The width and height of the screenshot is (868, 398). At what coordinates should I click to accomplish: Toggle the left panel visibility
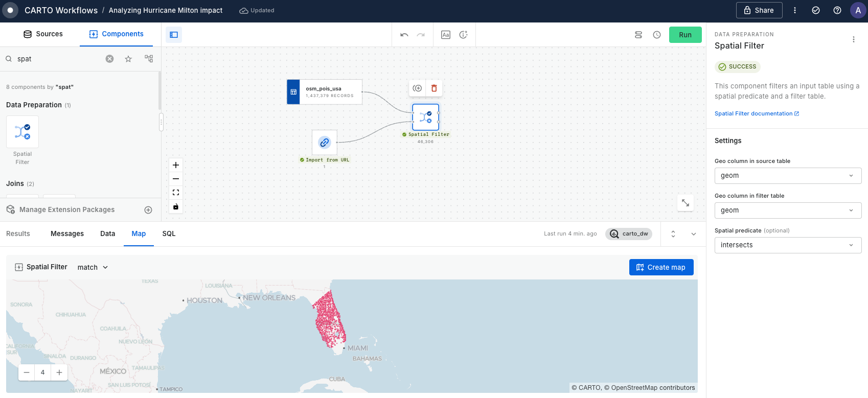(174, 35)
